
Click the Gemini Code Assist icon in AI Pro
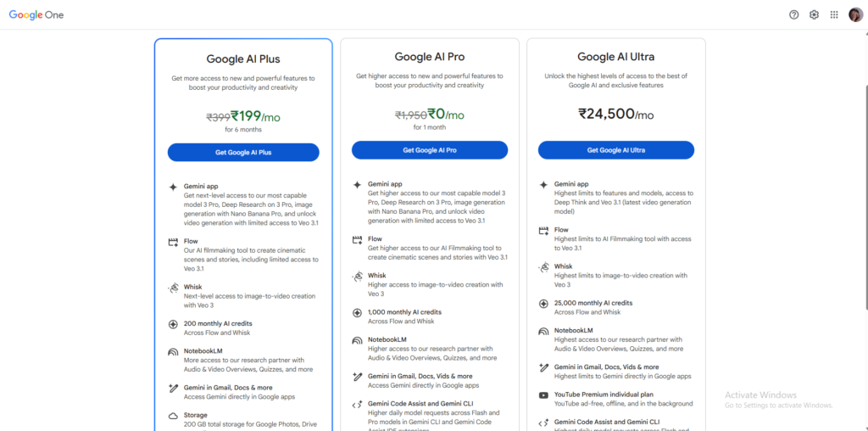click(x=358, y=404)
